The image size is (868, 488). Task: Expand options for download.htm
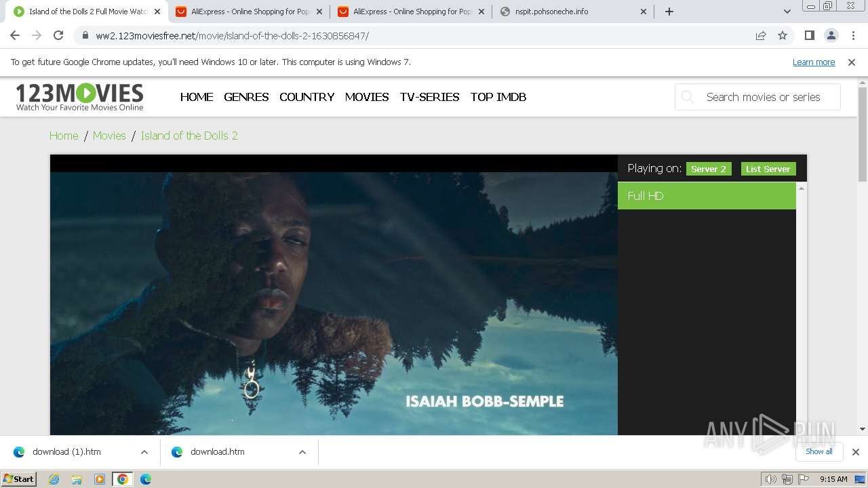302,452
